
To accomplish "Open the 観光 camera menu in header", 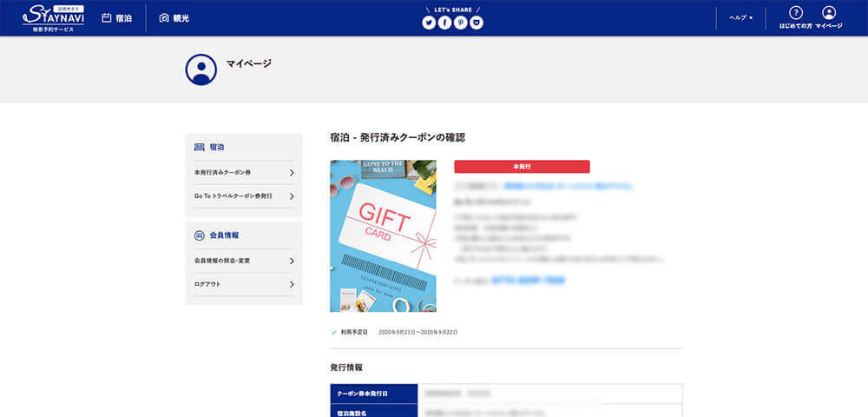I will coord(174,18).
